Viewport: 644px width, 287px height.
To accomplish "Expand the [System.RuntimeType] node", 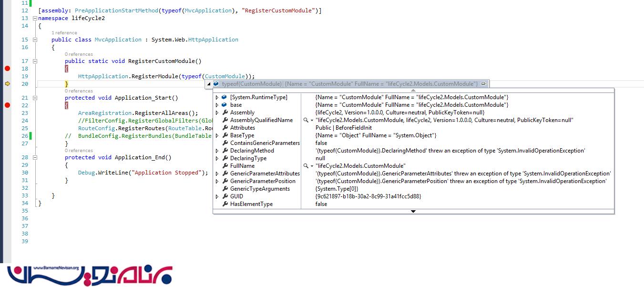I will pos(217,97).
